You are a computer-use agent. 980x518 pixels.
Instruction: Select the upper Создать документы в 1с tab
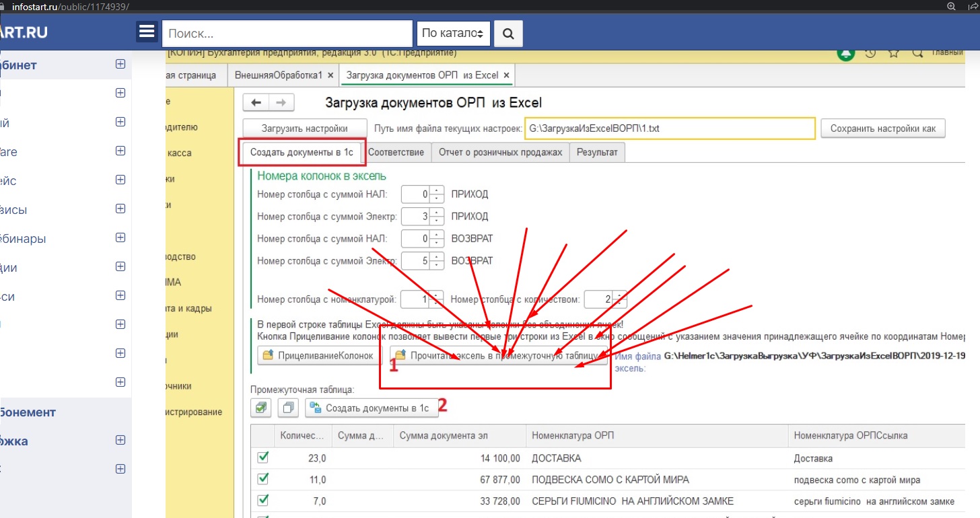[302, 152]
